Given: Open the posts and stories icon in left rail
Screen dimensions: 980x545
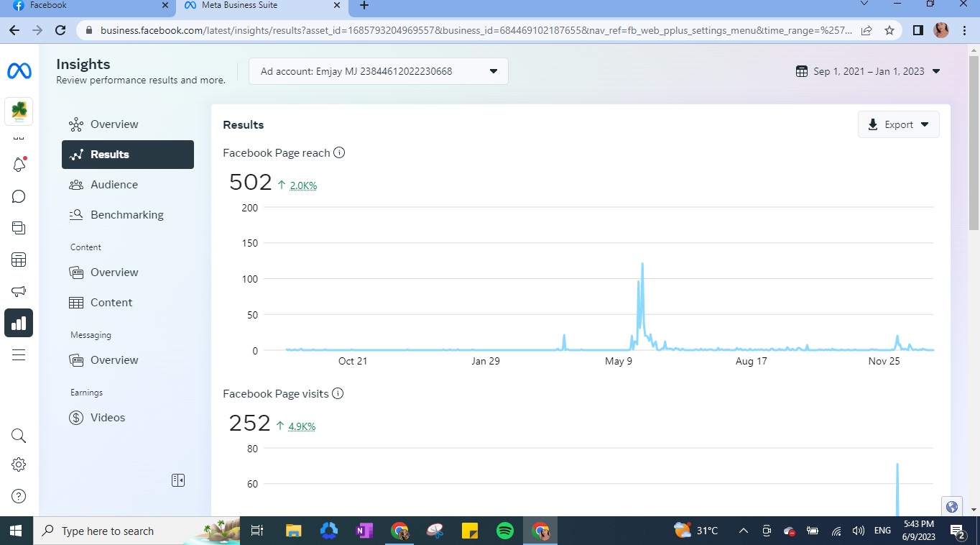Looking at the screenshot, I should [x=19, y=228].
